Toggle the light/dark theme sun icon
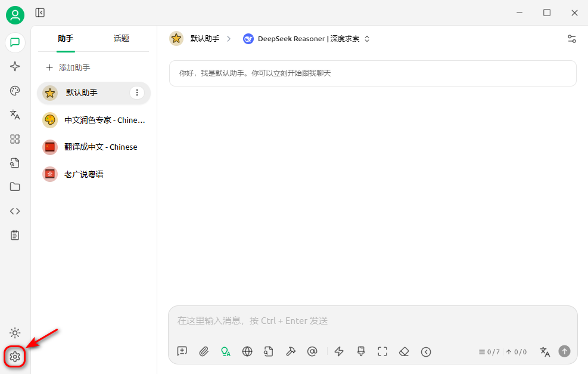 click(15, 333)
